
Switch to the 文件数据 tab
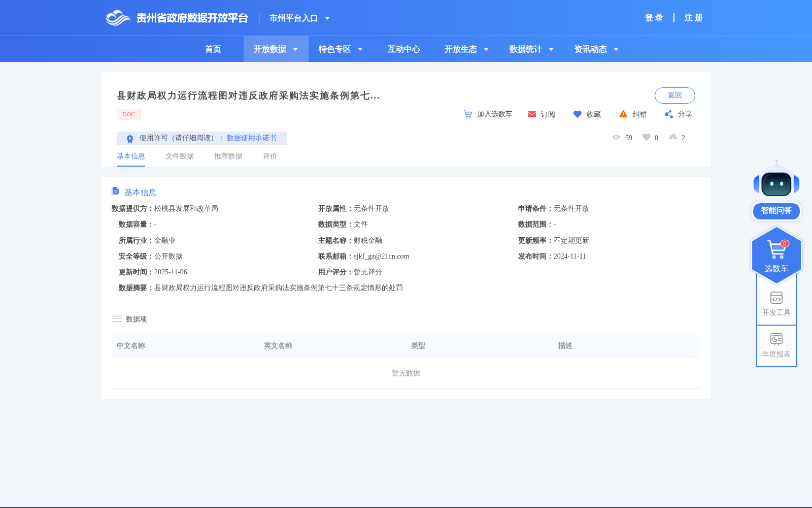click(180, 156)
